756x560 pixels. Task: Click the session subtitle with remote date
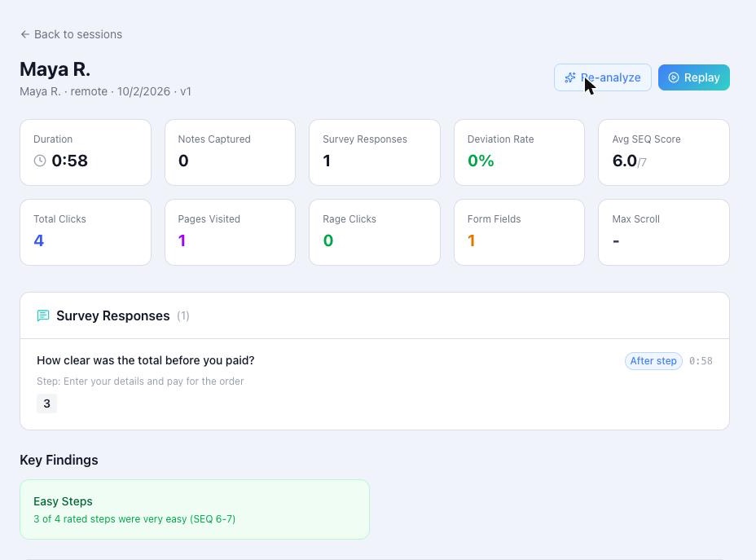click(x=106, y=91)
